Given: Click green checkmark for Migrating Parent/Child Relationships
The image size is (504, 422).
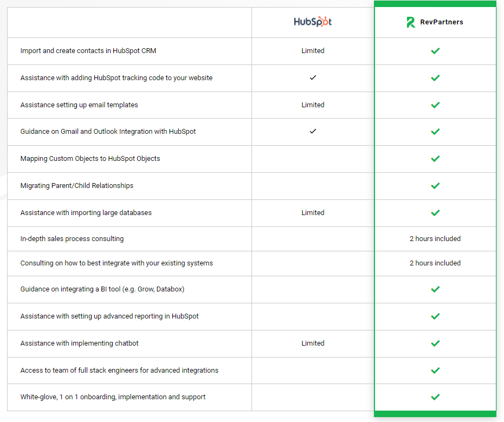Looking at the screenshot, I should click(x=435, y=186).
